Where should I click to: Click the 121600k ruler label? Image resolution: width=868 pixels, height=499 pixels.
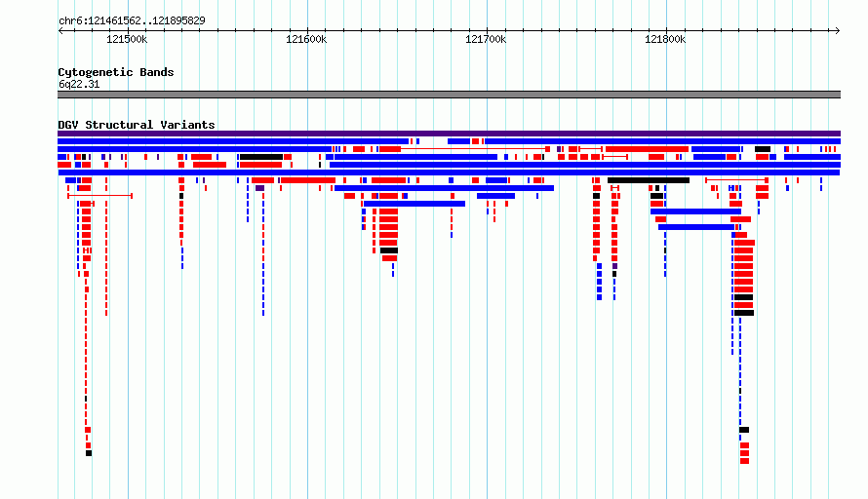306,39
